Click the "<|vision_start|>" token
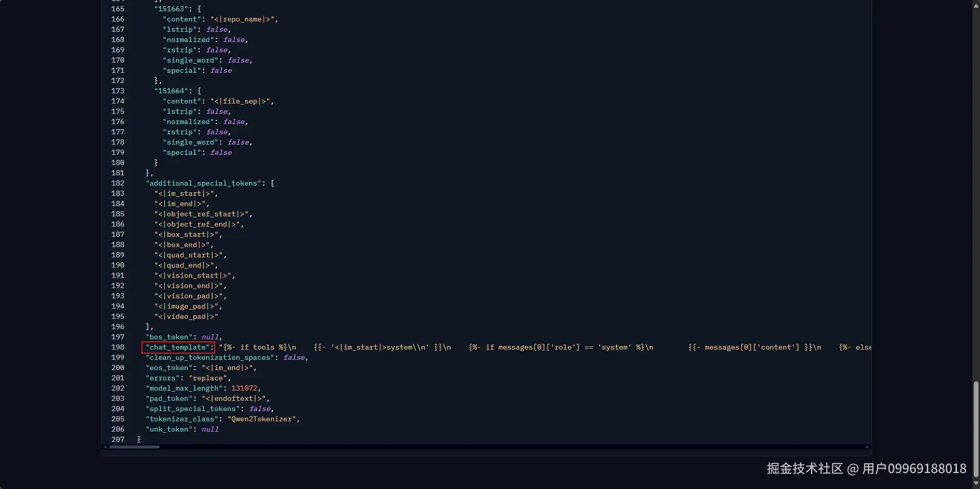Image resolution: width=980 pixels, height=489 pixels. click(193, 276)
